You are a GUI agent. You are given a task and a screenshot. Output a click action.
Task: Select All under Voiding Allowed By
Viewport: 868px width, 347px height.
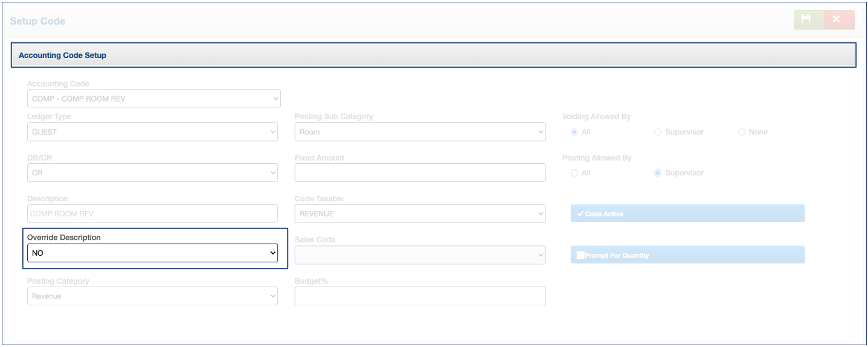pos(574,132)
